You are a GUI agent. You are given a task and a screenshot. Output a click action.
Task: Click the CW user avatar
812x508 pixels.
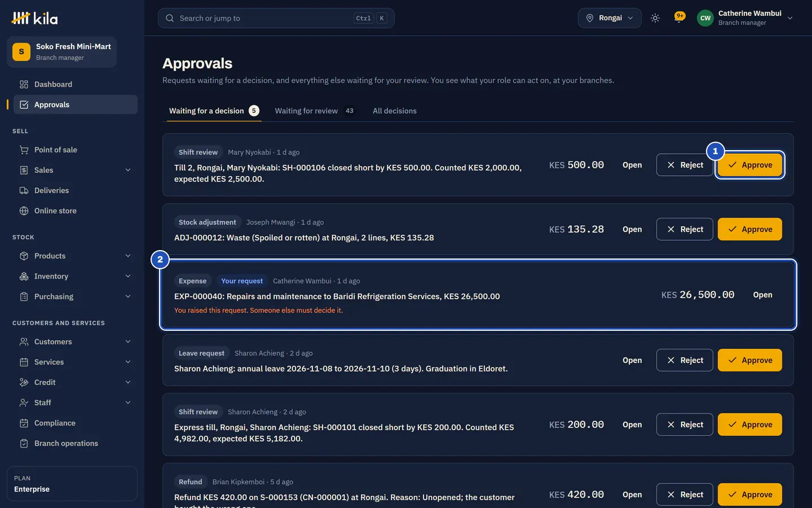[705, 18]
